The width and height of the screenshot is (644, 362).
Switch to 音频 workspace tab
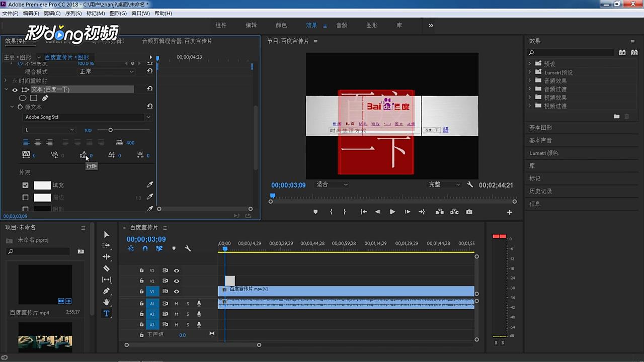(x=342, y=25)
